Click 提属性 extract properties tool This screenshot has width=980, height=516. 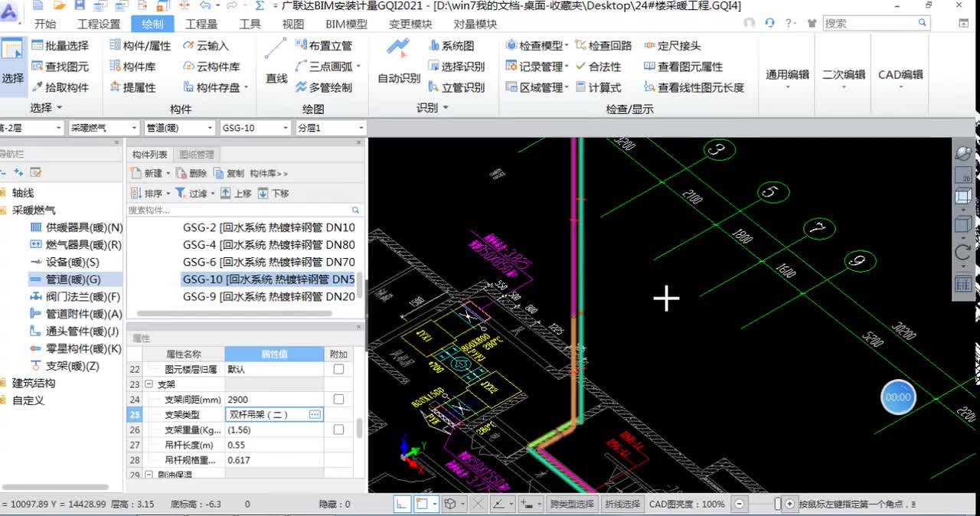(x=132, y=87)
